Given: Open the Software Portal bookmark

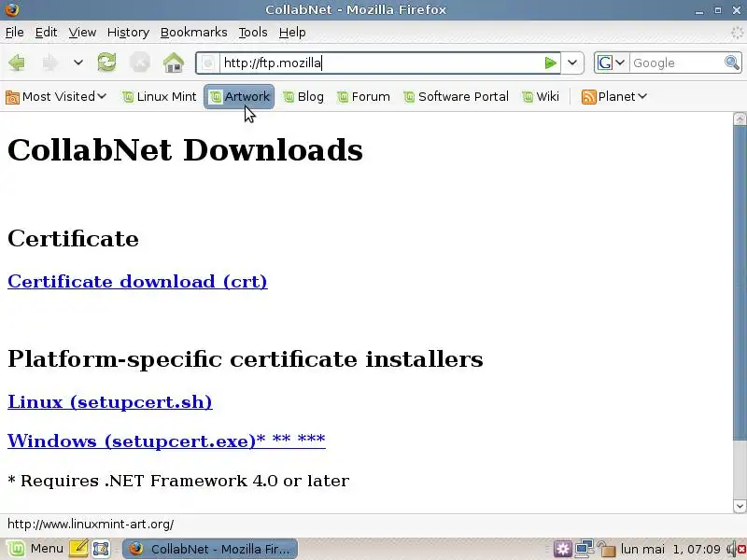Looking at the screenshot, I should point(456,97).
